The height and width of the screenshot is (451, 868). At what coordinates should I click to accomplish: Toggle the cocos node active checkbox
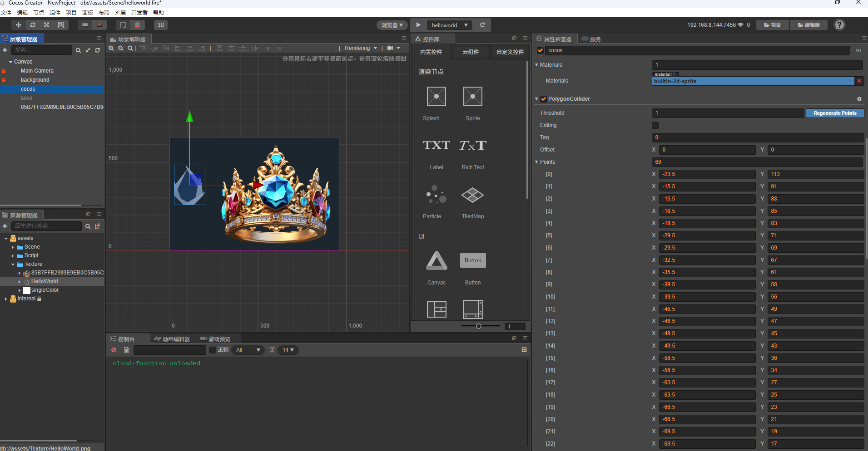[540, 50]
